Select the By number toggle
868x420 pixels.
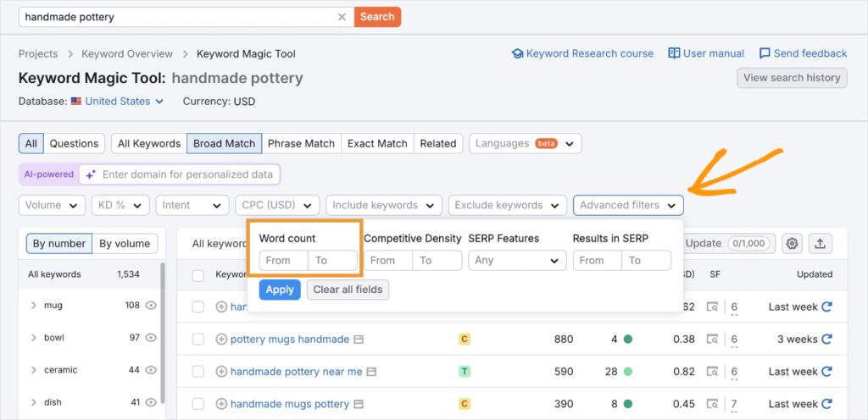click(59, 244)
